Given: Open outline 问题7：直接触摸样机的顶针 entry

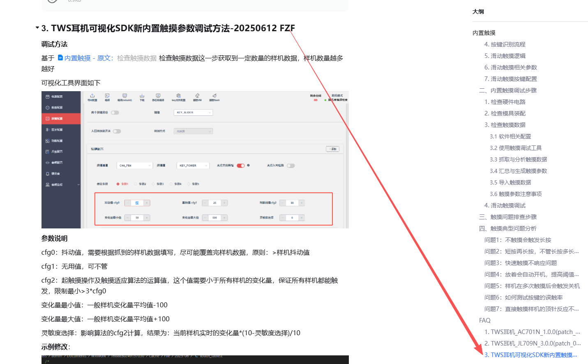Looking at the screenshot, I should (x=532, y=309).
